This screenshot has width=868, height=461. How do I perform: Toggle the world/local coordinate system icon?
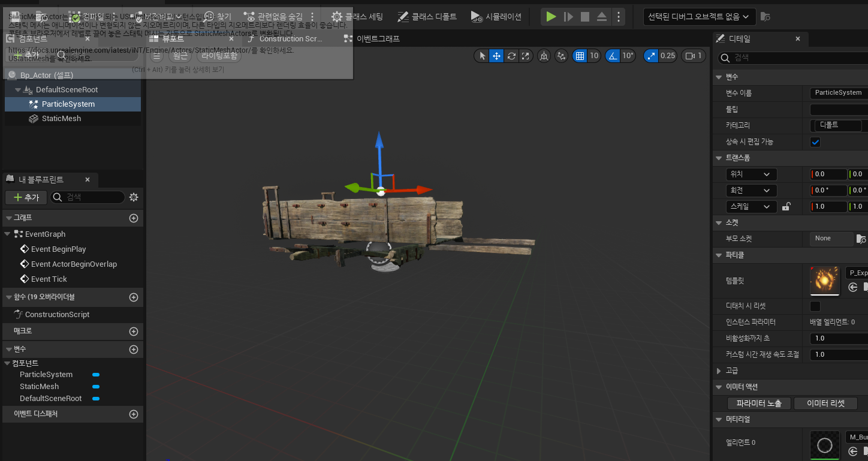pyautogui.click(x=544, y=56)
